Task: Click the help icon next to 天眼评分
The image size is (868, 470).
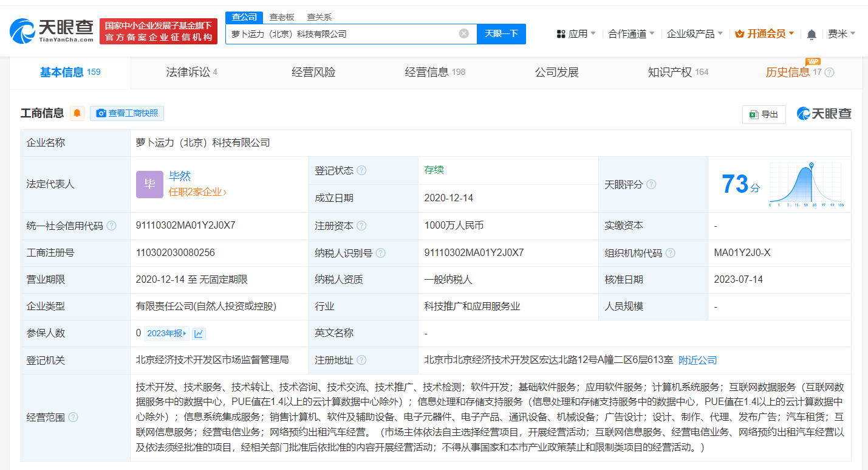Action: tap(651, 184)
